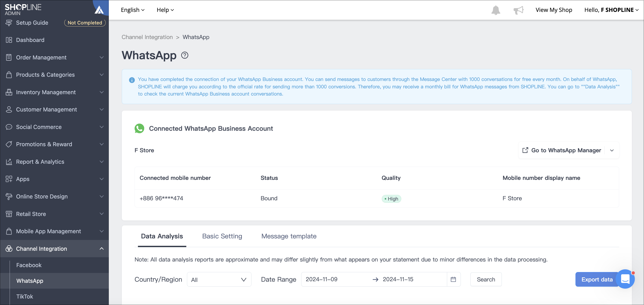644x305 pixels.
Task: Collapse the Channel Integration chevron
Action: click(101, 249)
